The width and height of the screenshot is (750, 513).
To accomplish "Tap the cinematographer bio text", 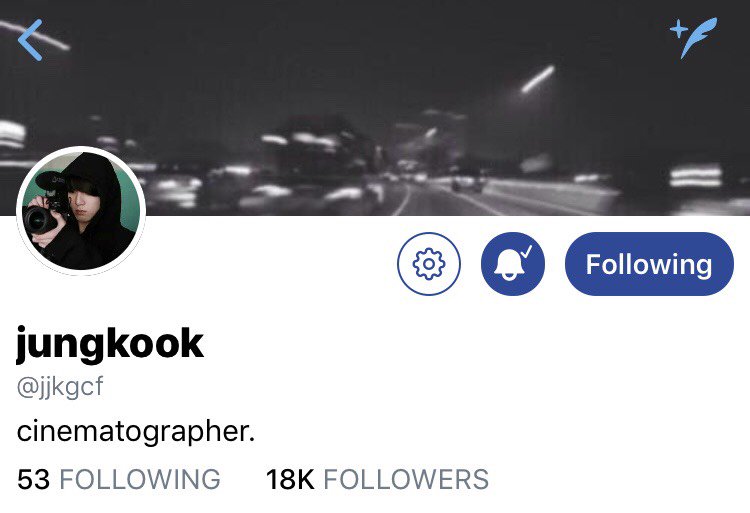I will click(x=136, y=432).
